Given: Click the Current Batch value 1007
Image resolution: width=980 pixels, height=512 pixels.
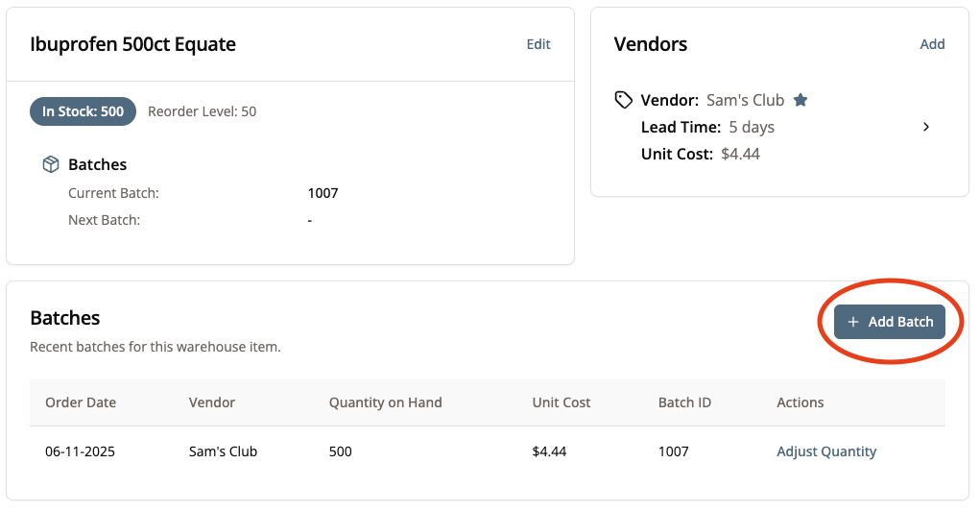Looking at the screenshot, I should click(x=323, y=193).
